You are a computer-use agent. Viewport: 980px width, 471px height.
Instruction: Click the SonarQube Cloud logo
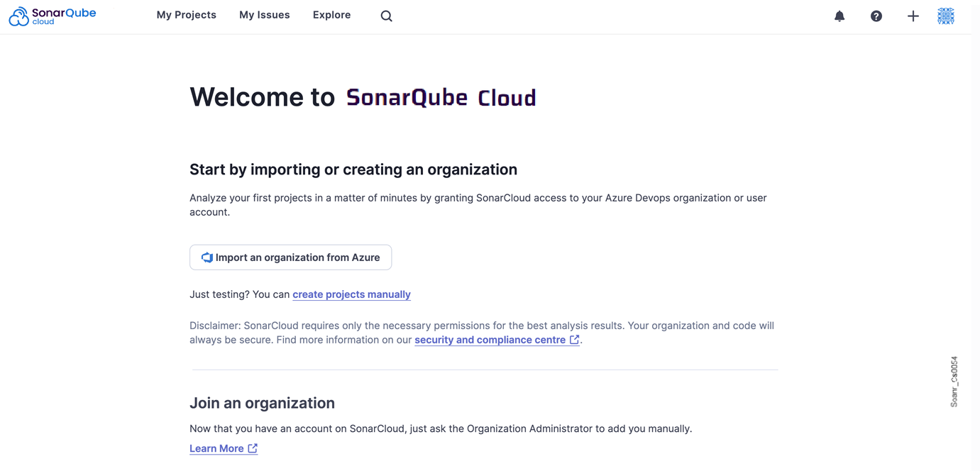pyautogui.click(x=52, y=15)
